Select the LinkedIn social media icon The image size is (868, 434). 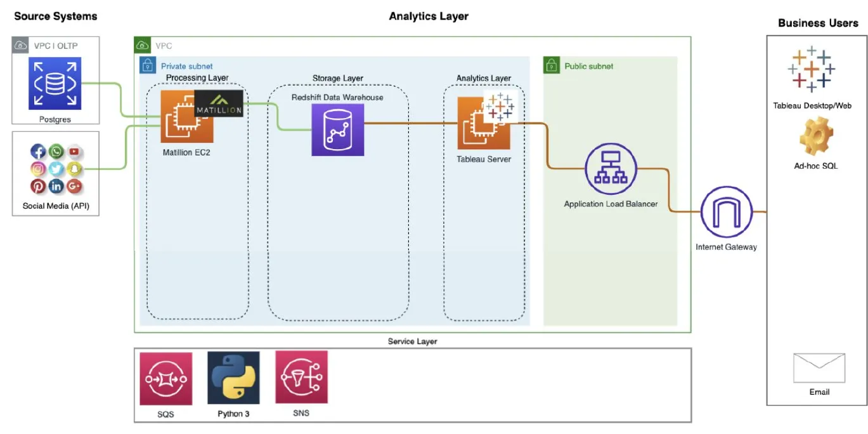click(56, 186)
